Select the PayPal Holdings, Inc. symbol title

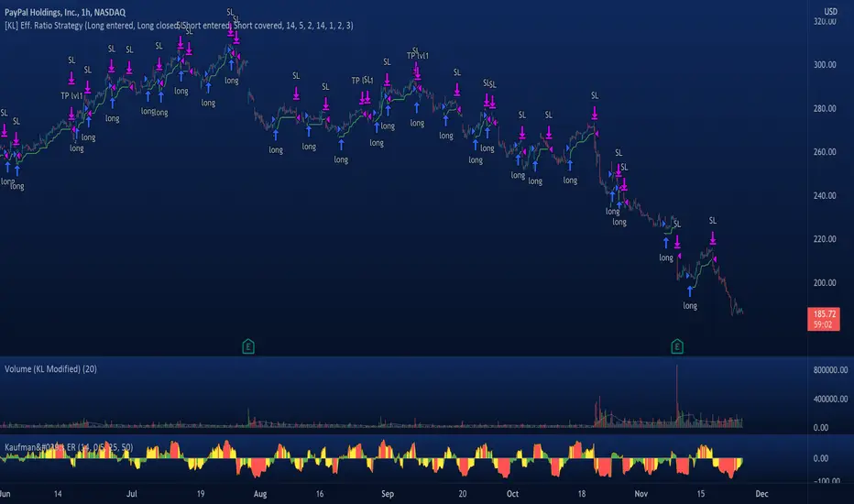65,12
